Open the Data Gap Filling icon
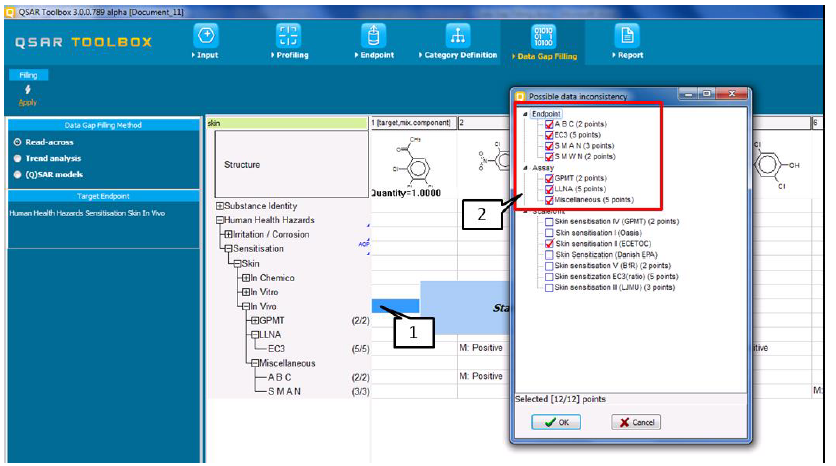The image size is (836, 466). click(543, 36)
